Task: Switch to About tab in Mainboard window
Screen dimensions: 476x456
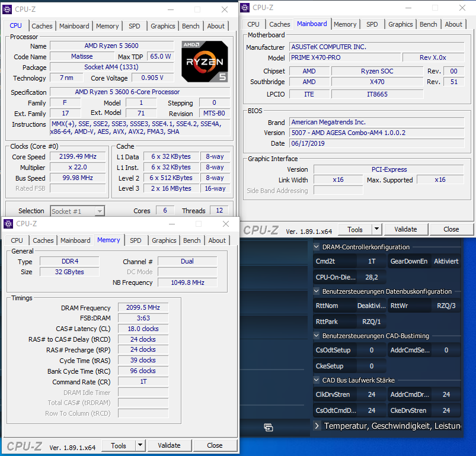Action: [453, 24]
